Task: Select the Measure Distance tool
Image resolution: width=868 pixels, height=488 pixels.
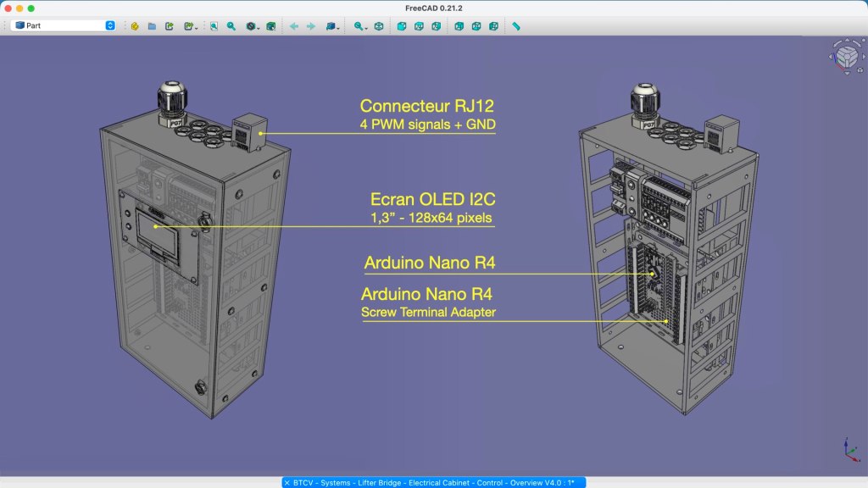Action: [x=516, y=26]
